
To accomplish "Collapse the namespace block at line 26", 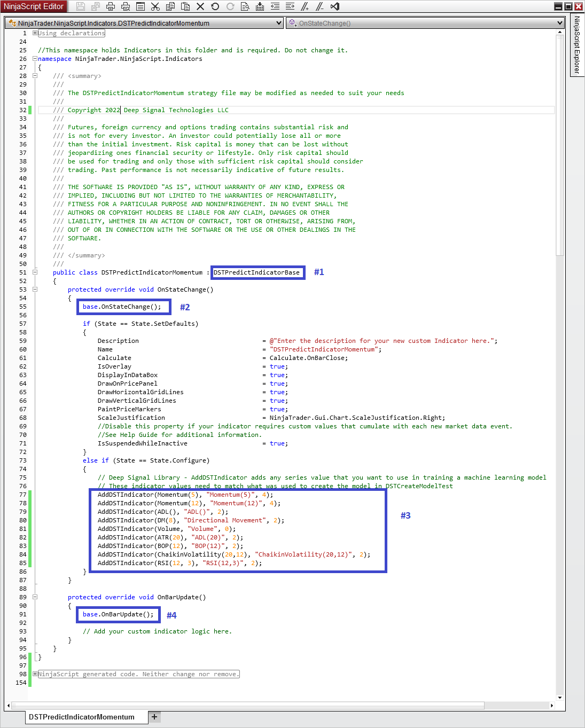I will (x=35, y=59).
